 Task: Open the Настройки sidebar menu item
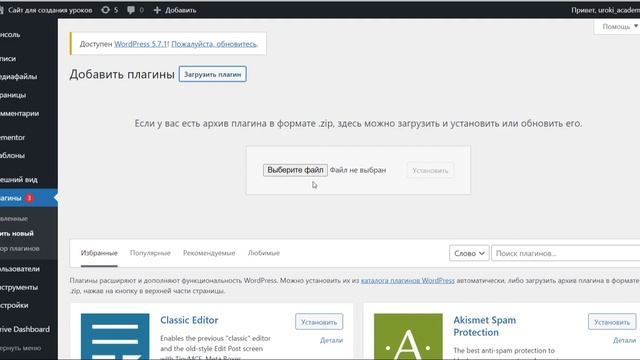[x=29, y=305]
